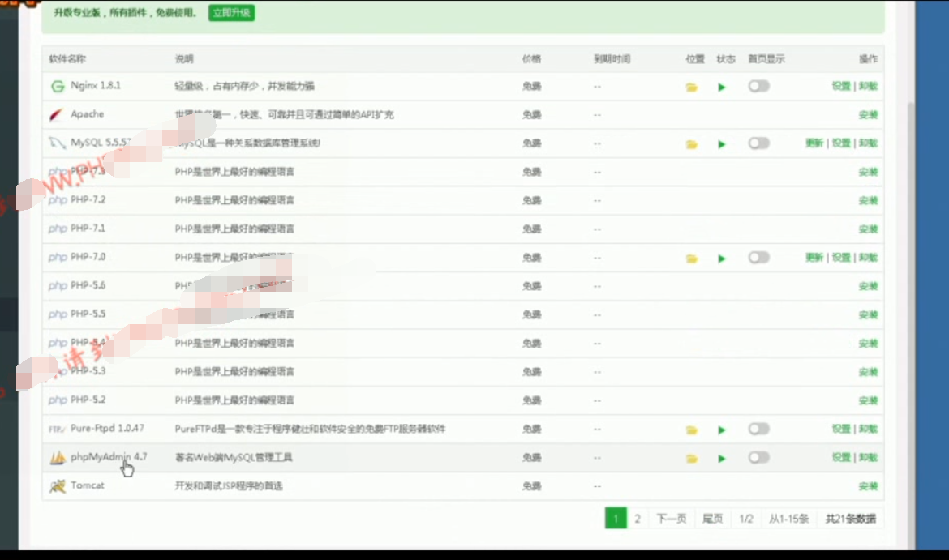Click the php logo beside PHP-7.0
Screen dimensions: 949x560
pos(58,257)
